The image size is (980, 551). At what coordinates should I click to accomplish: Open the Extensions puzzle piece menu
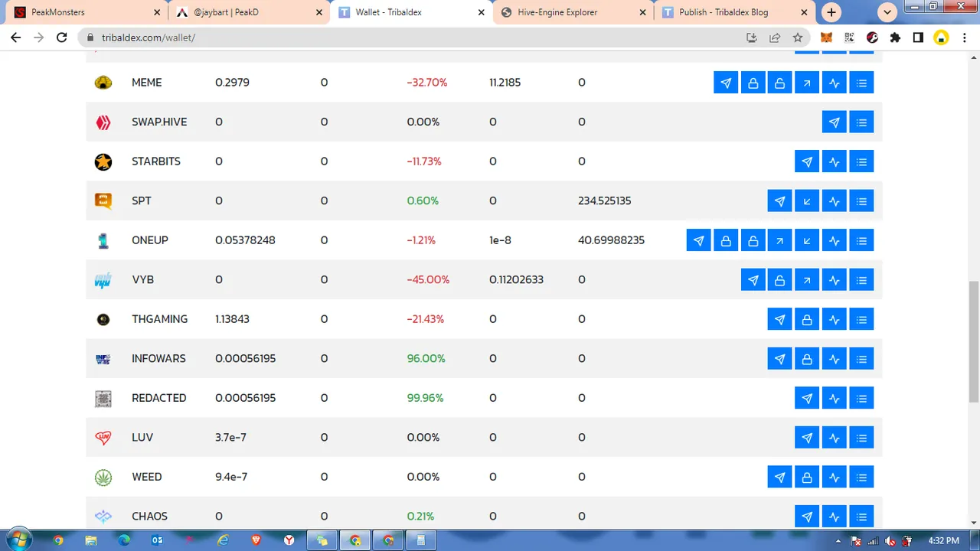[895, 37]
